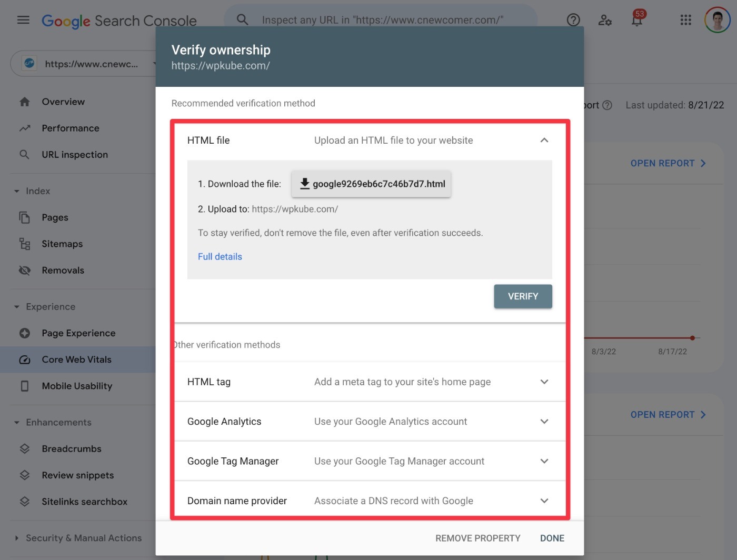Click the Page Experience plus-circle icon
Image resolution: width=737 pixels, height=560 pixels.
tap(25, 333)
